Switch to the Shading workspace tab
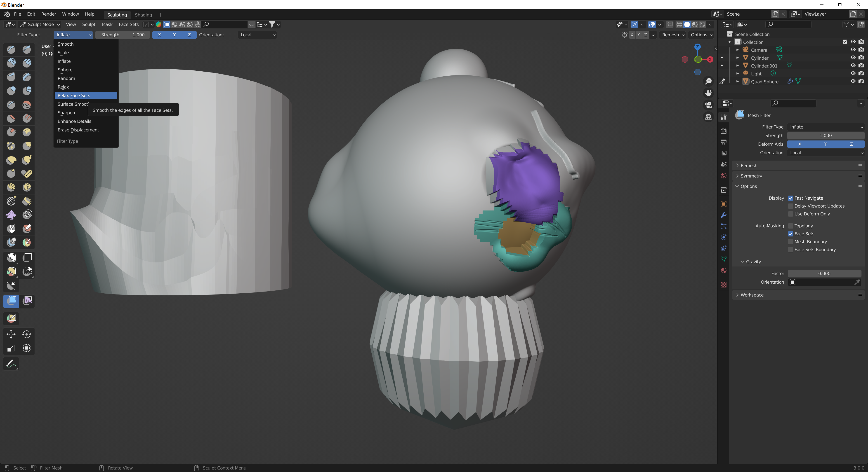 point(143,15)
